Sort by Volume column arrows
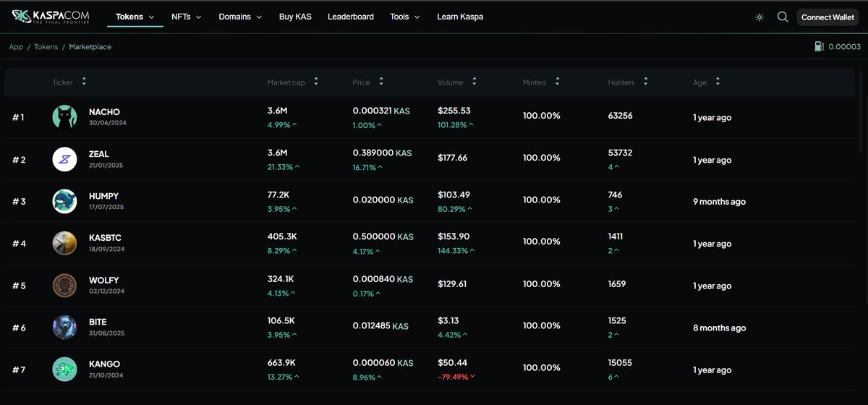Screen dimensions: 868x405 (475, 82)
